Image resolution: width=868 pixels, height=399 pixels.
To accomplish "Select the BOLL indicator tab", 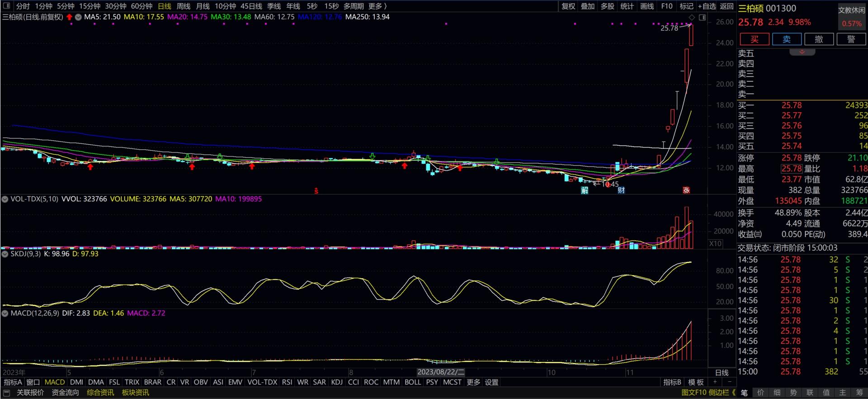I will tap(413, 382).
